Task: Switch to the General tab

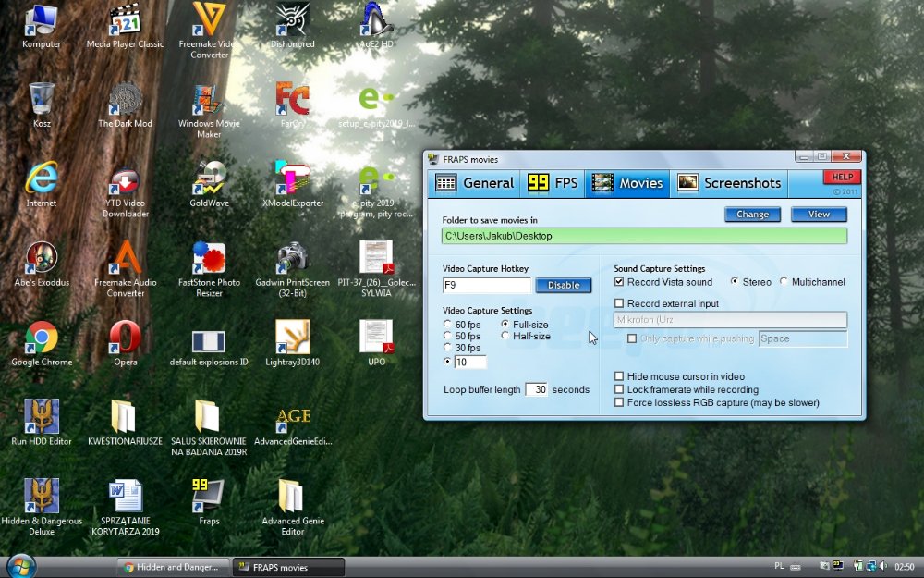Action: pyautogui.click(x=475, y=183)
